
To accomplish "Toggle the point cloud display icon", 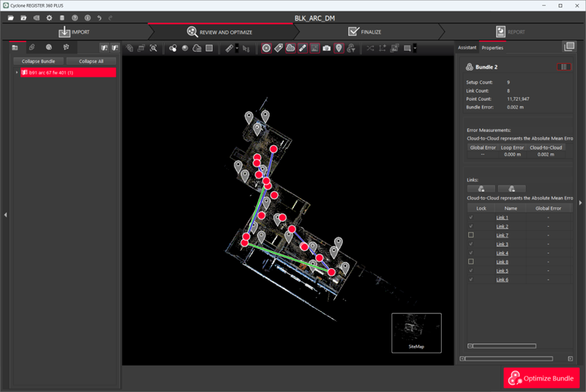I will 291,48.
